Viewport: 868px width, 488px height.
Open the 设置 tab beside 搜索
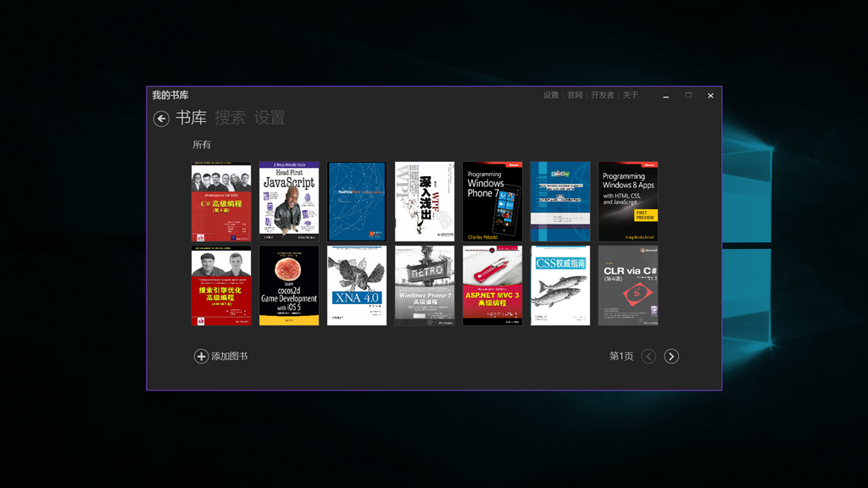[x=270, y=118]
